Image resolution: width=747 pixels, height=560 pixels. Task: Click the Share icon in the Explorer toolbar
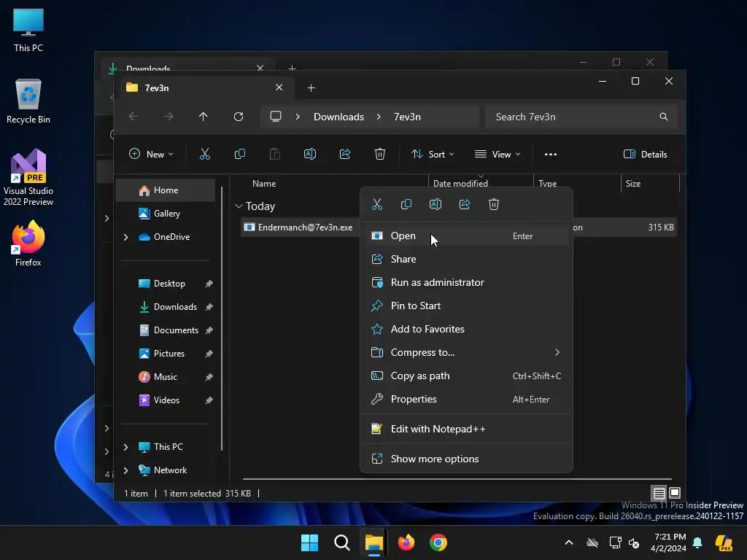[x=345, y=155]
